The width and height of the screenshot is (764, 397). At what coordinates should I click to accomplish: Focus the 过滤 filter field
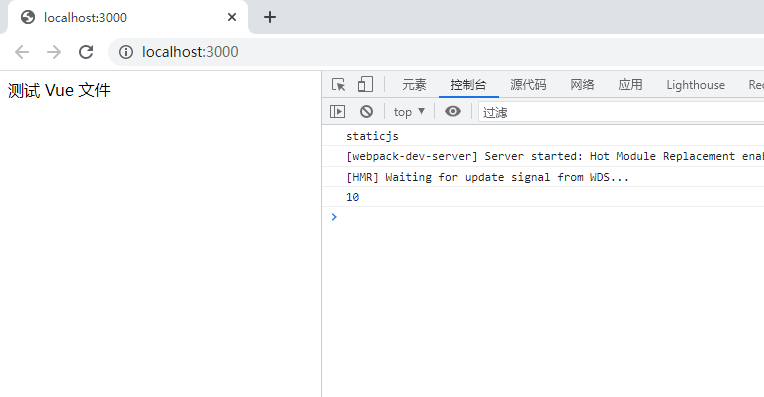[x=621, y=113]
